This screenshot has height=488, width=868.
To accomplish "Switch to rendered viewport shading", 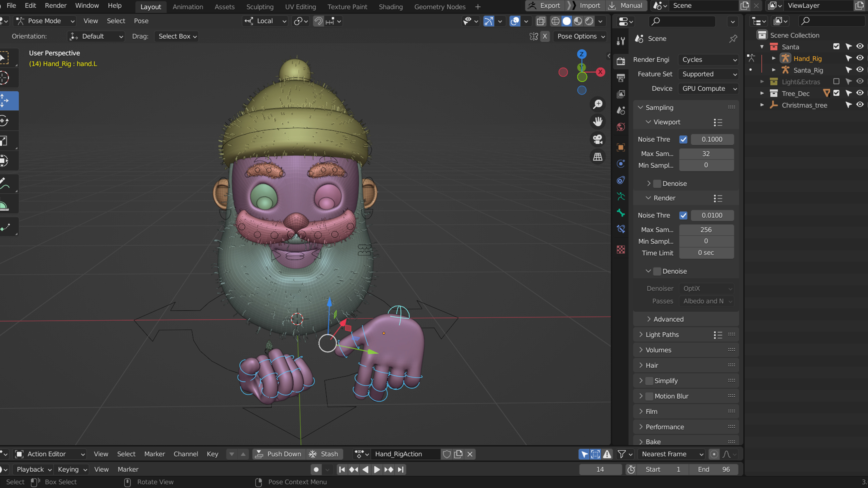I will [589, 21].
